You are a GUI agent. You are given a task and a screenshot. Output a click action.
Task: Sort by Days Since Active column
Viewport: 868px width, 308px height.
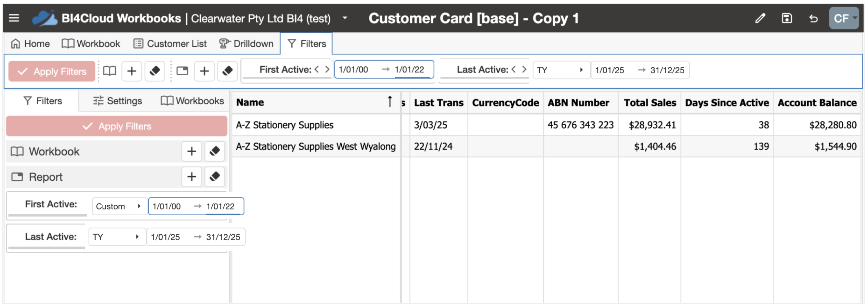(x=727, y=103)
